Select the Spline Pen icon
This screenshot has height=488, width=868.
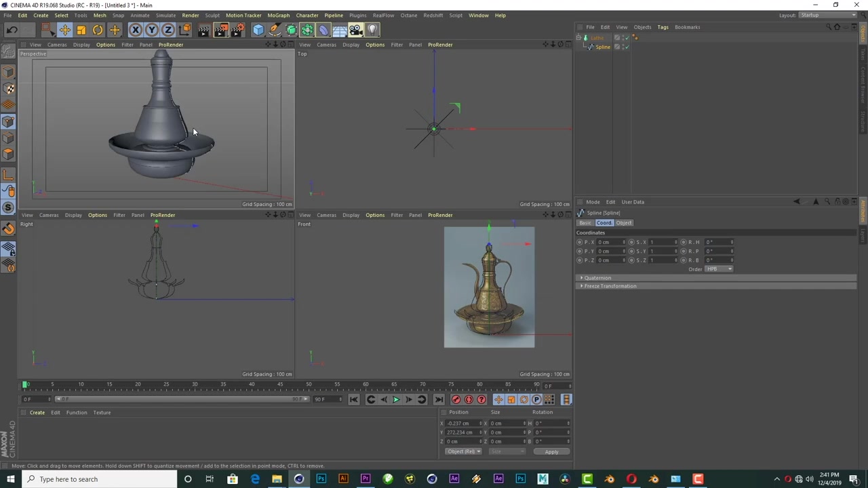(x=275, y=29)
